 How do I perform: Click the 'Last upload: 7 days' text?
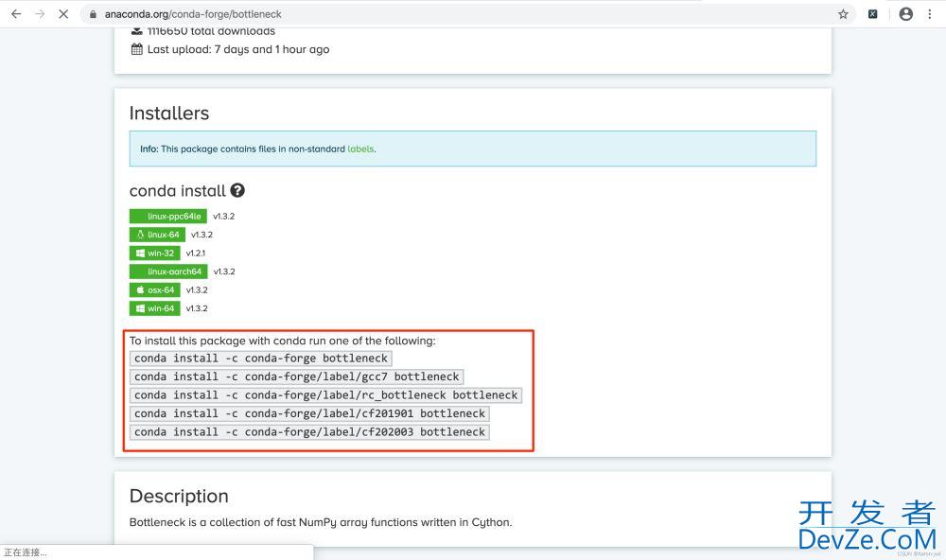tap(238, 49)
